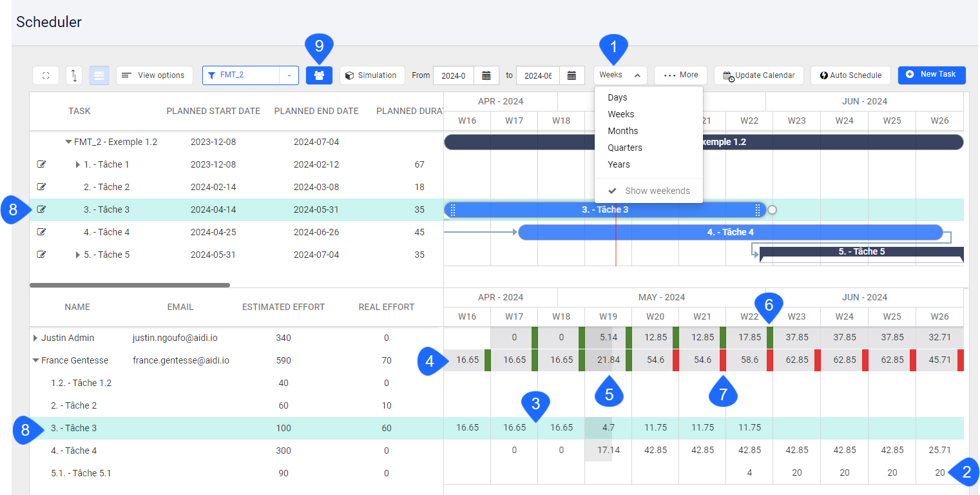980x495 pixels.
Task: Select Months in the timescale menu
Action: tap(622, 130)
